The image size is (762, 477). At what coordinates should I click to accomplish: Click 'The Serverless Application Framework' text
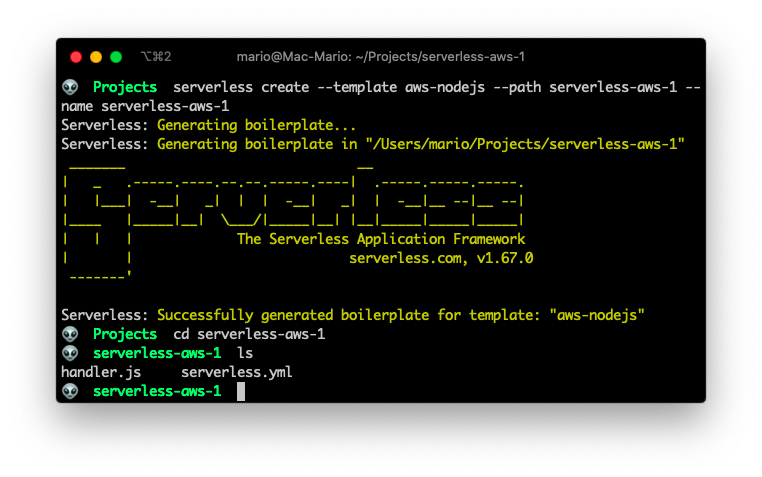pyautogui.click(x=381, y=239)
